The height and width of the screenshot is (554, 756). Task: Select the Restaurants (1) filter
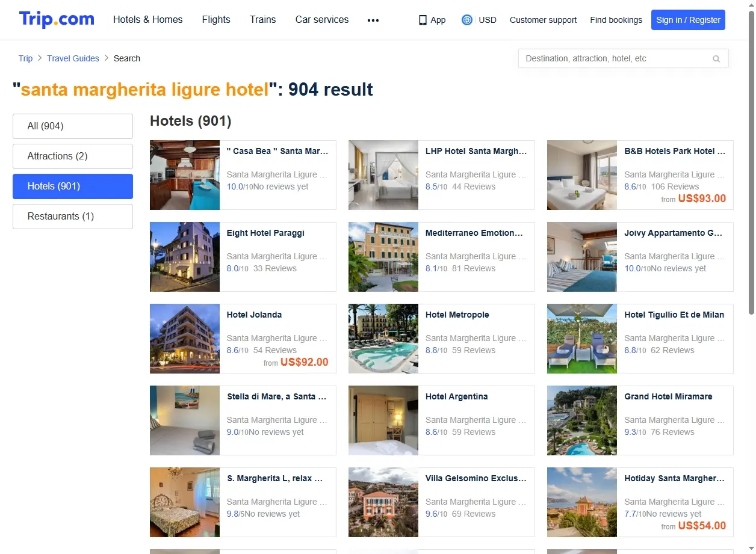coord(73,217)
